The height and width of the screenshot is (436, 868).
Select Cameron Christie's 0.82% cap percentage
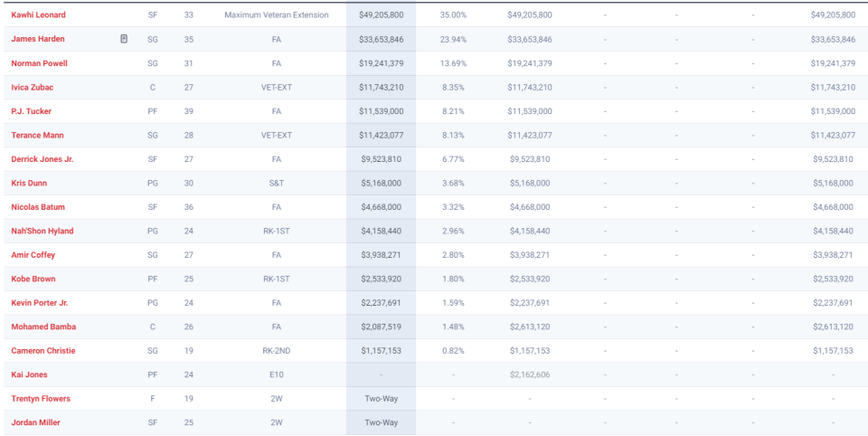click(453, 351)
